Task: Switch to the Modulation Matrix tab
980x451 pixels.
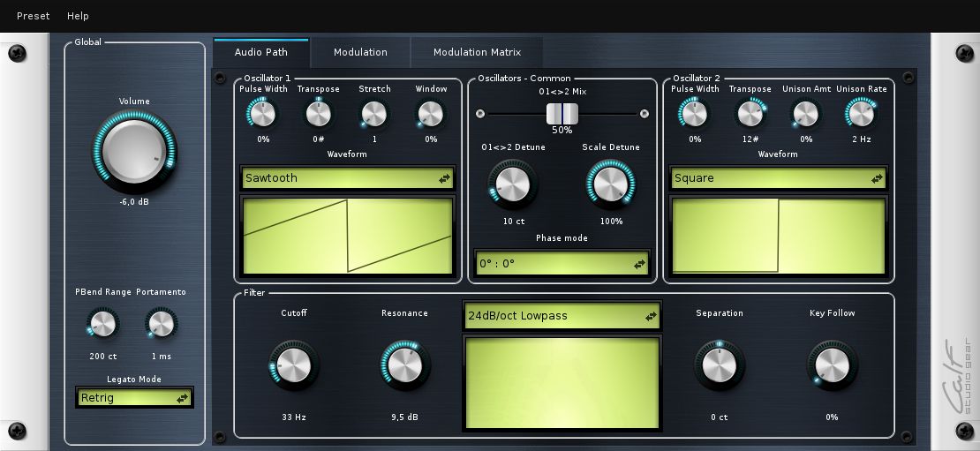Action: pos(477,52)
